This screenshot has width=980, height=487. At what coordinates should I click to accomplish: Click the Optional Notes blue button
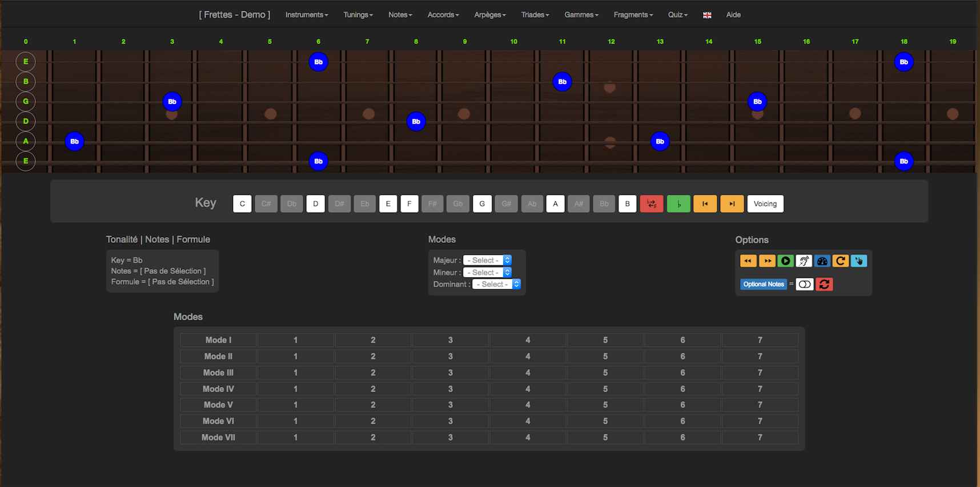[x=764, y=284]
